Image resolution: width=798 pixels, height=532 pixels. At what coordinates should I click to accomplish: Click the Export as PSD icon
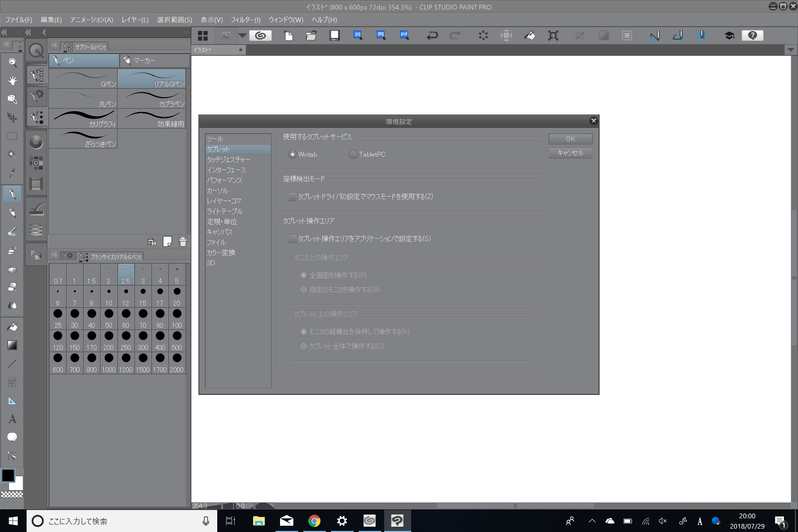coord(404,35)
